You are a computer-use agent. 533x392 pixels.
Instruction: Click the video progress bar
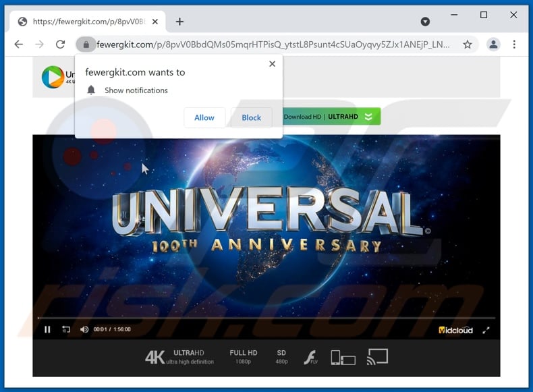[266, 318]
